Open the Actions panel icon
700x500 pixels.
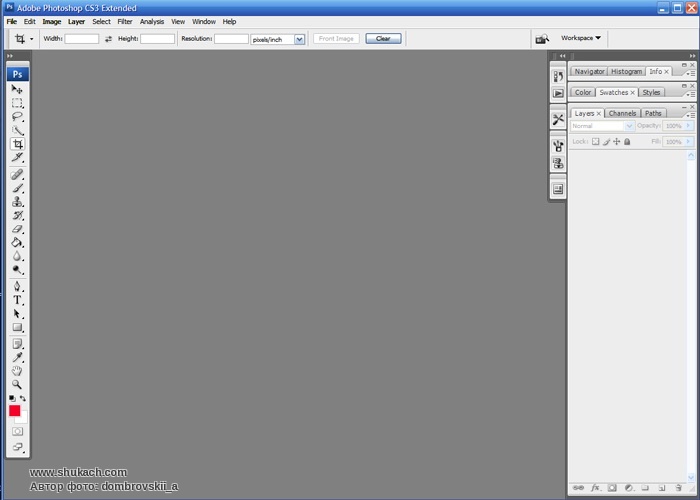tap(558, 93)
